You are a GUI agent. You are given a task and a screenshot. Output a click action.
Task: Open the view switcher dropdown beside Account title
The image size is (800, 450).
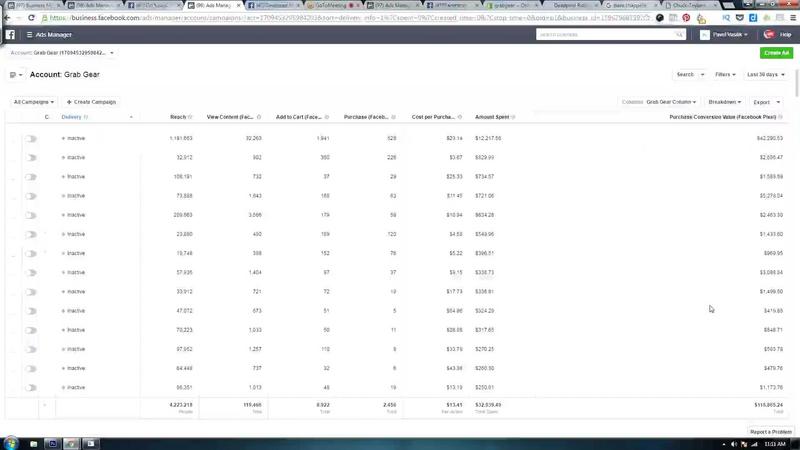tap(16, 75)
